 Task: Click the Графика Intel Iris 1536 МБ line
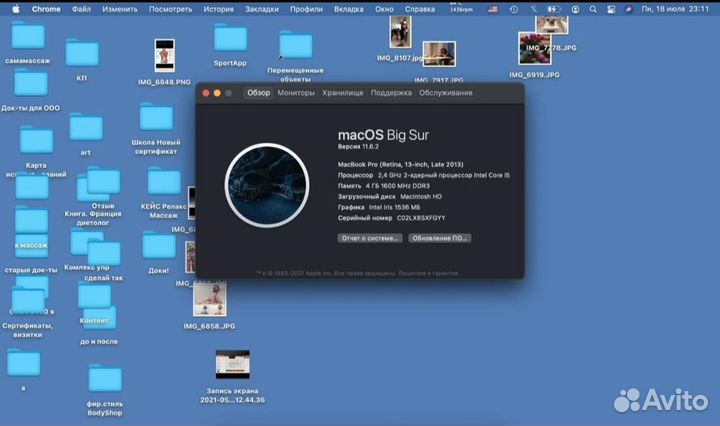(379, 207)
